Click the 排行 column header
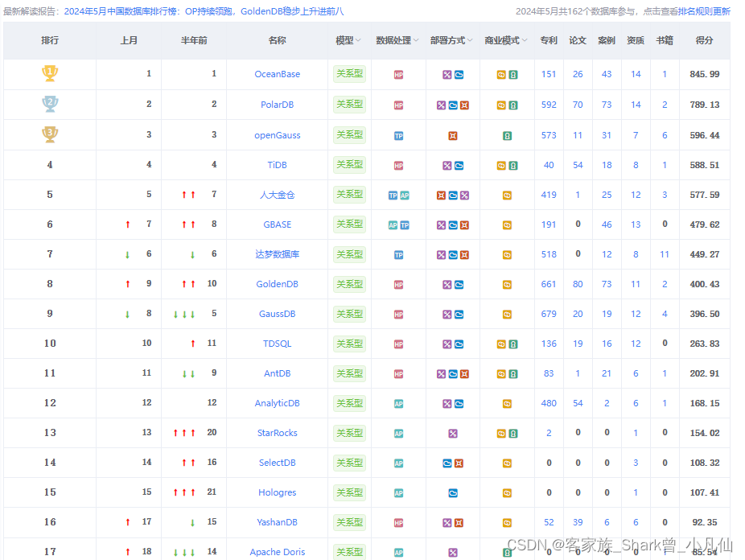Image resolution: width=745 pixels, height=560 pixels. 50,40
